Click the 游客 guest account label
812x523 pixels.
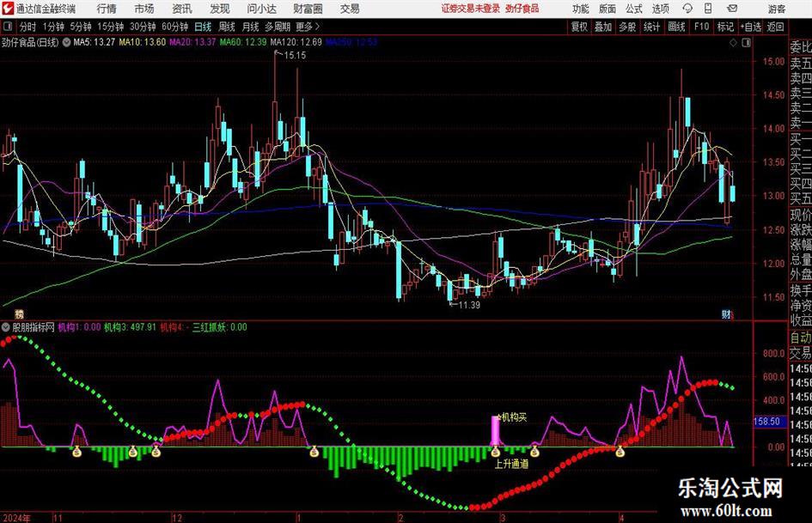tap(777, 9)
